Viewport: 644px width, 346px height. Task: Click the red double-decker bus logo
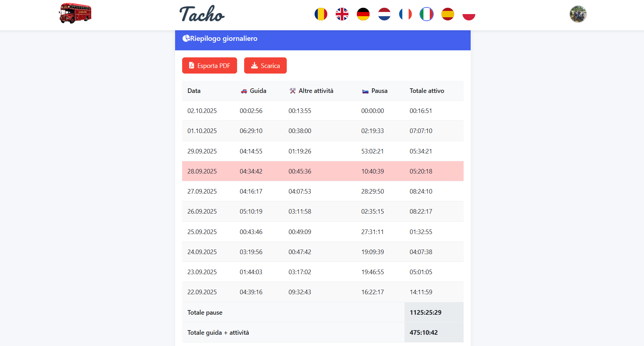(75, 13)
